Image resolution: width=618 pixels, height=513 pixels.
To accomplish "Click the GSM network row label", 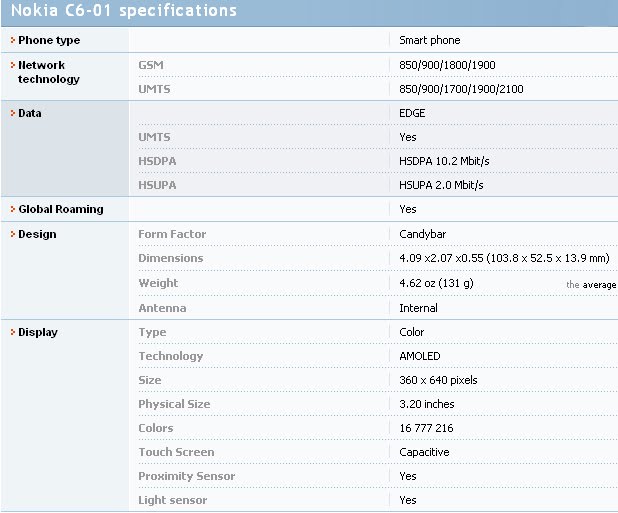I will click(151, 65).
